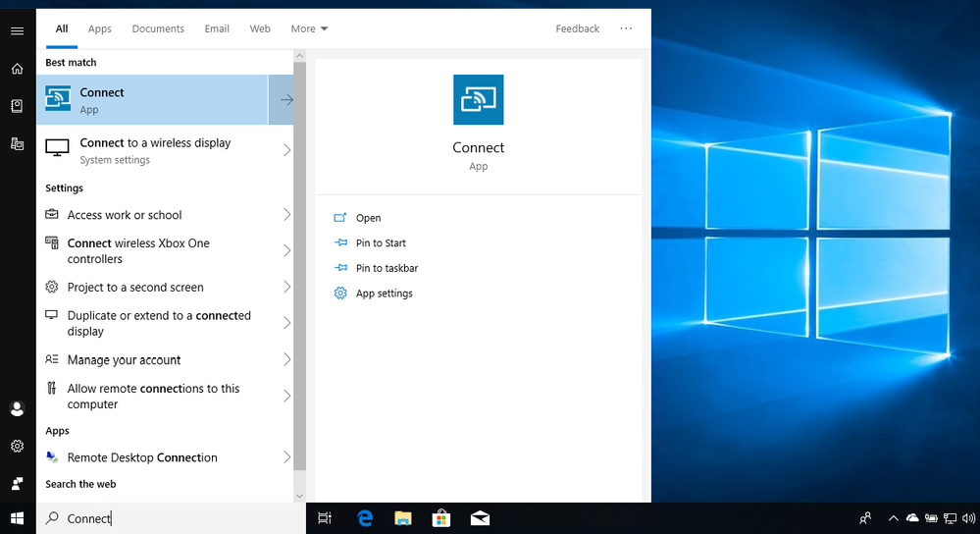Click the Xbox controllers settings icon

52,242
